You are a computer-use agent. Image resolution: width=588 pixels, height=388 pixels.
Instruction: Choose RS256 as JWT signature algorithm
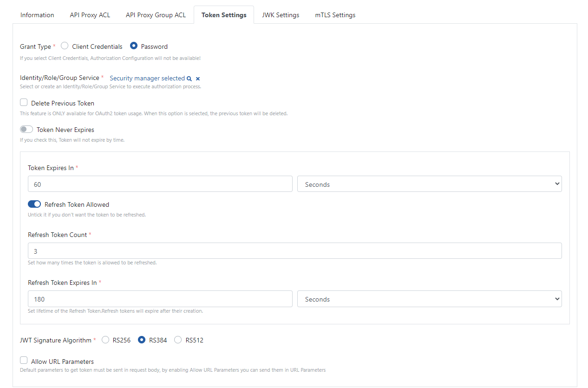tap(105, 340)
